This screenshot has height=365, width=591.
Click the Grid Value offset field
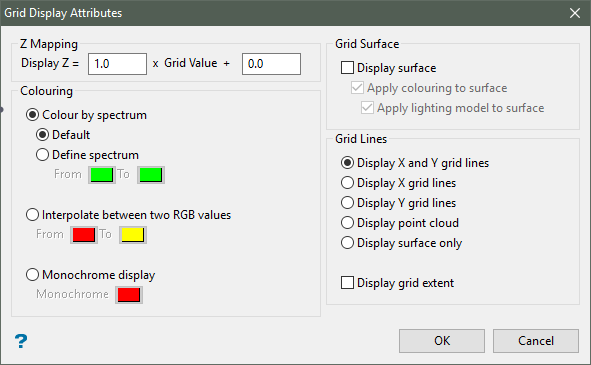pos(271,64)
